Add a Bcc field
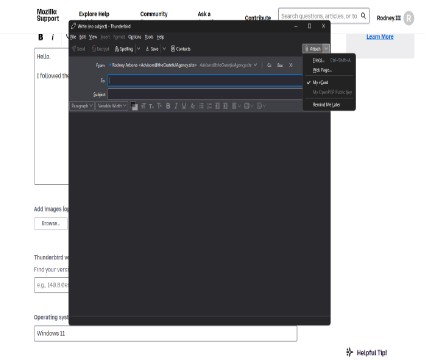The image size is (425, 361). pos(280,65)
